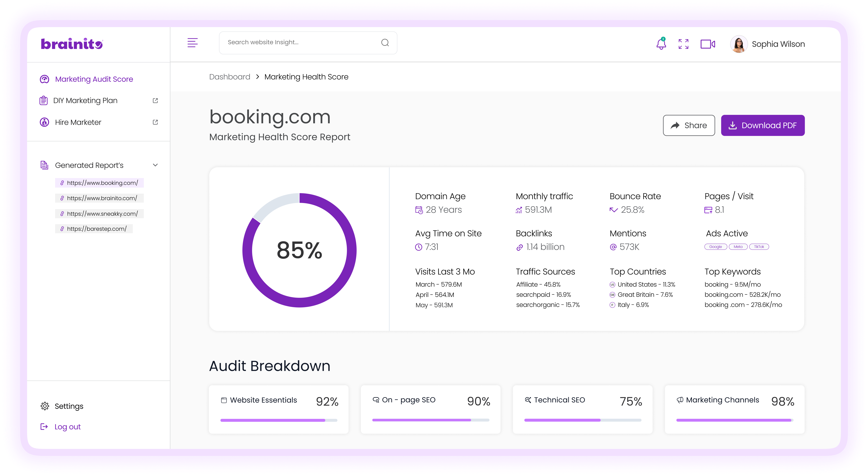Click the Log out arrow icon
Screen dimensions: 868x476
click(44, 427)
